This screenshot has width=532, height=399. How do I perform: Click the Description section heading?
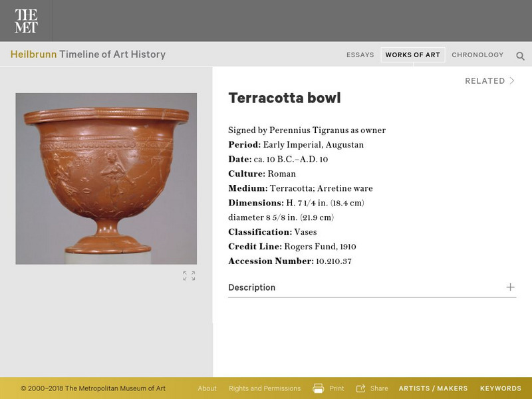click(251, 287)
